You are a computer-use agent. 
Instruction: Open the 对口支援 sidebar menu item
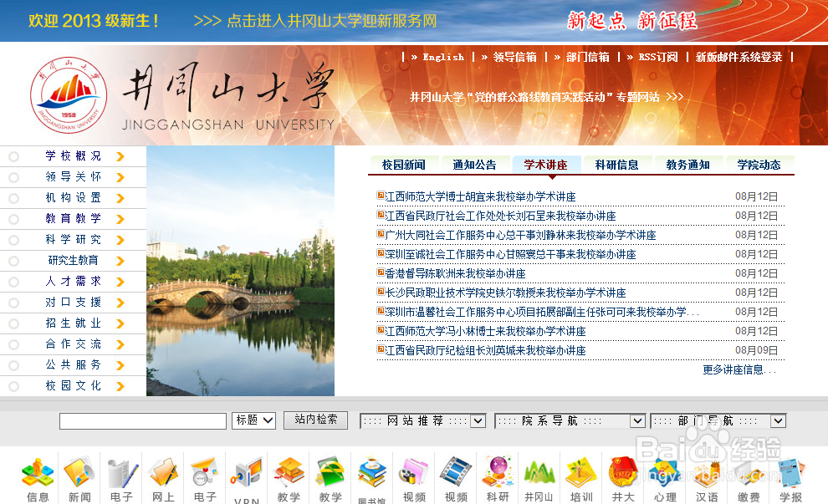coord(73,303)
